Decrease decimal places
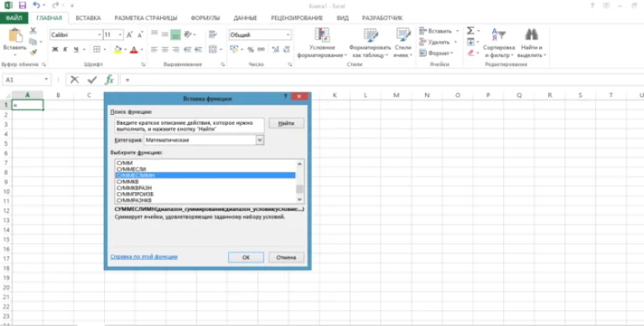This screenshot has height=326, width=644. click(286, 49)
